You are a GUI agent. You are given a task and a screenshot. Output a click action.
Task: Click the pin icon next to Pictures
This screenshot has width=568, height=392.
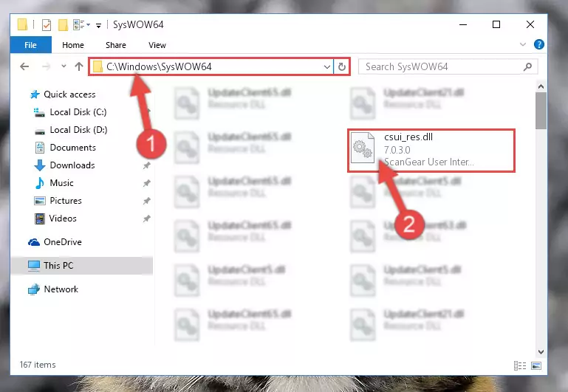point(146,201)
